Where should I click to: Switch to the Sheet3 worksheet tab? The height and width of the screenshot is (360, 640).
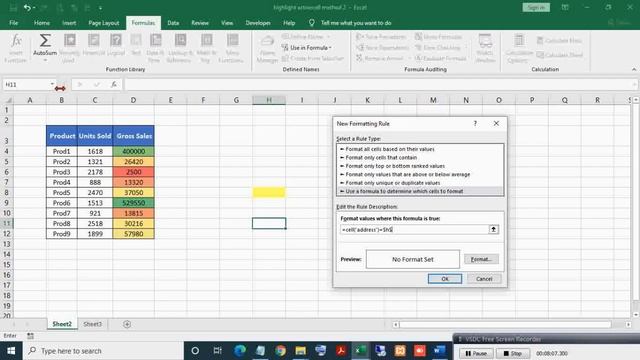coord(92,324)
